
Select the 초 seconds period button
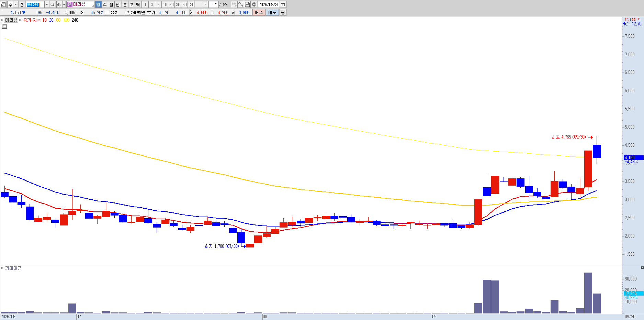click(132, 4)
